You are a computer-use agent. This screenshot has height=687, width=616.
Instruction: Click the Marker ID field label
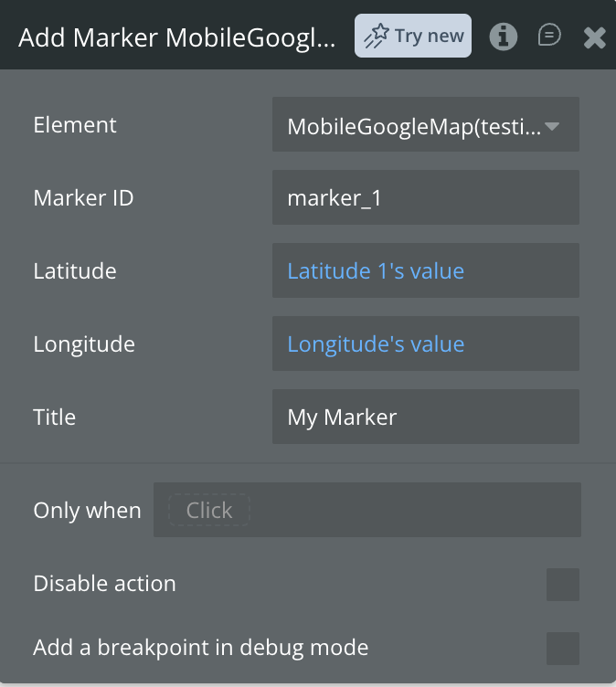[x=83, y=197]
